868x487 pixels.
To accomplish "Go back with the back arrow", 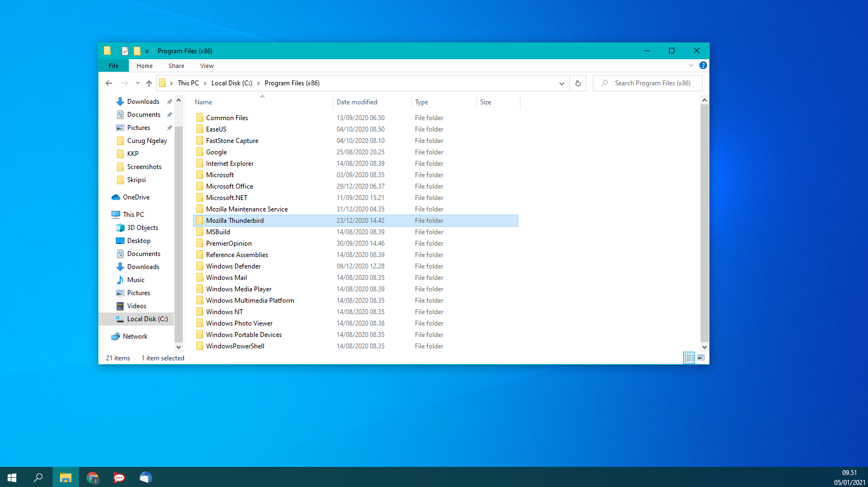I will coord(109,83).
